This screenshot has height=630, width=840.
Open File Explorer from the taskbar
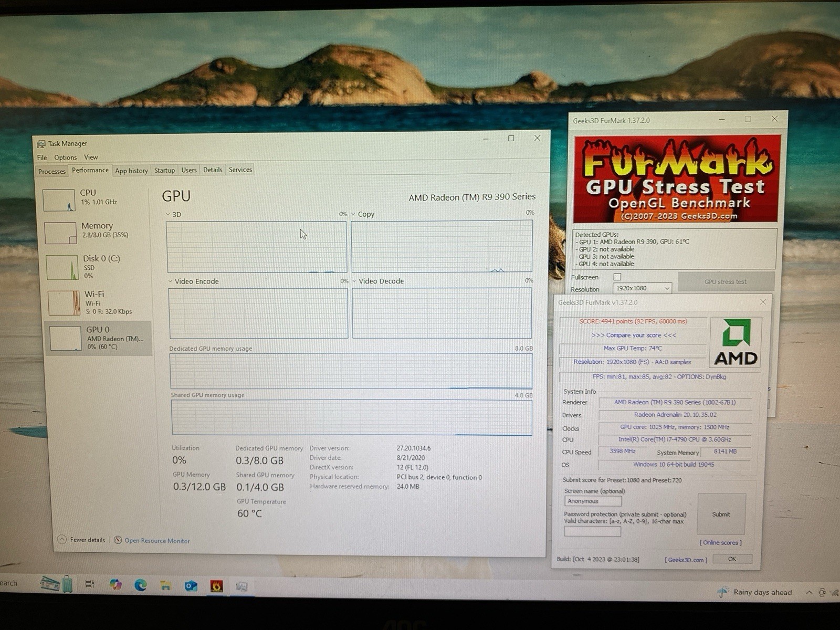coord(166,585)
